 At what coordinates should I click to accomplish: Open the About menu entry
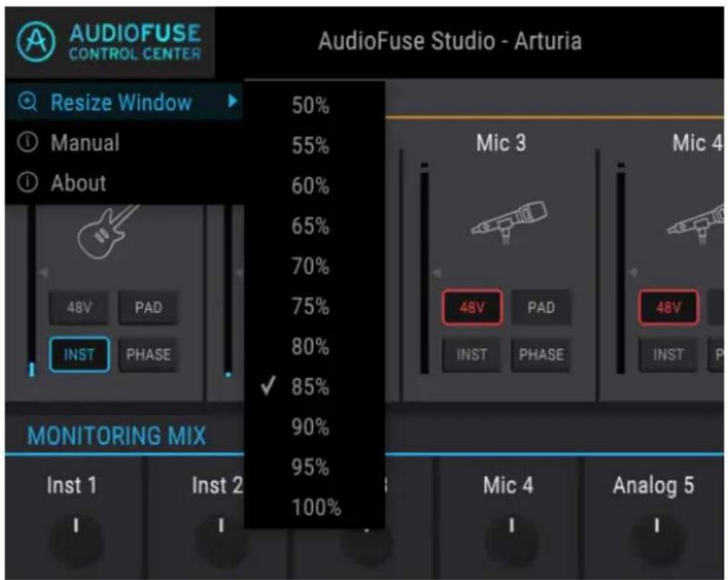tap(124, 183)
